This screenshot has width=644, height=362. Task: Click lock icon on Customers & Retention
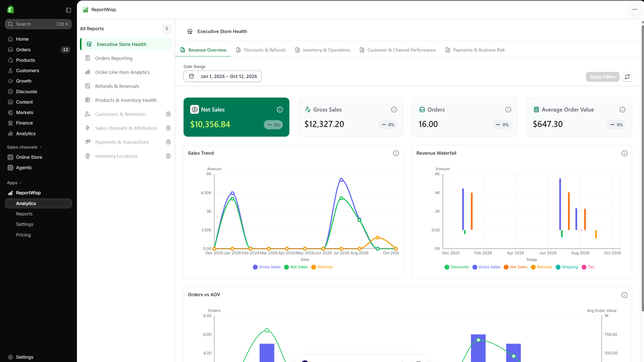168,114
